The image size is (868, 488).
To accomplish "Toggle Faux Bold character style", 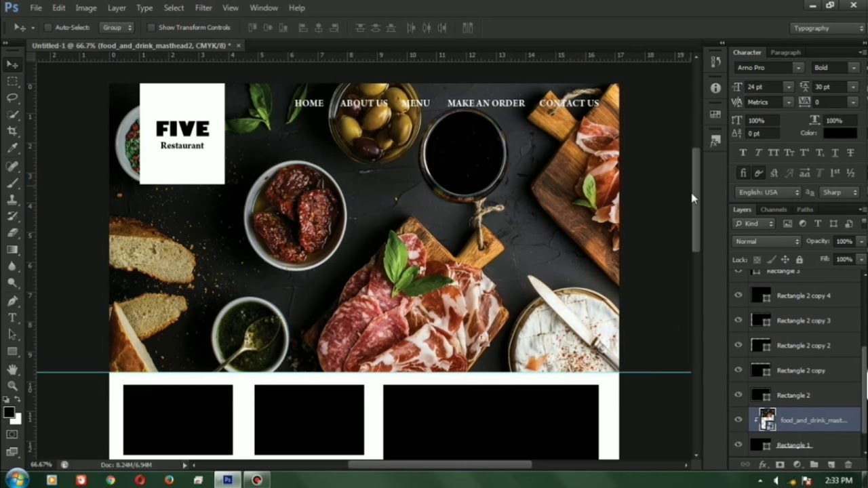I will (743, 153).
